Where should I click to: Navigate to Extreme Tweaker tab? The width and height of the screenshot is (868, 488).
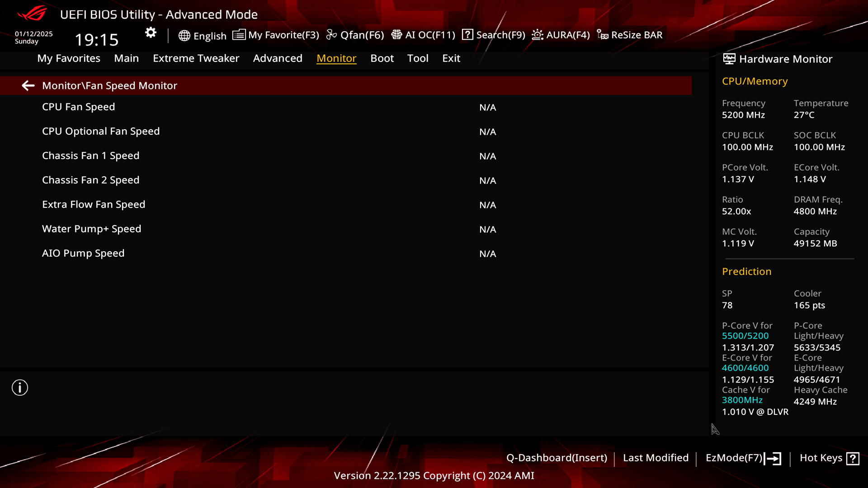tap(196, 58)
